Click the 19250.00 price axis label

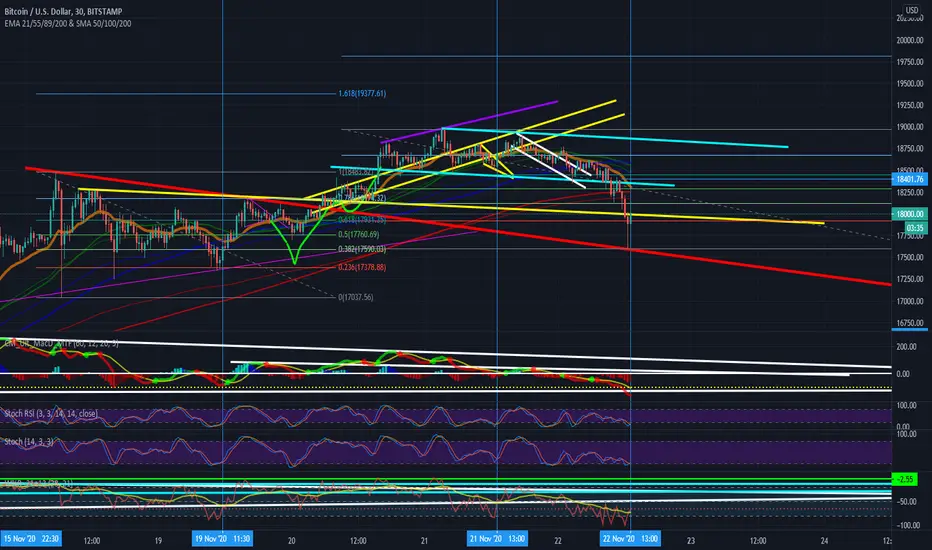910,105
